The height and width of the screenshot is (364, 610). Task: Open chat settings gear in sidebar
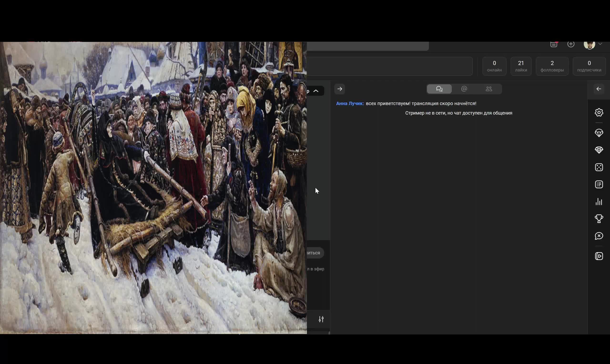[599, 112]
